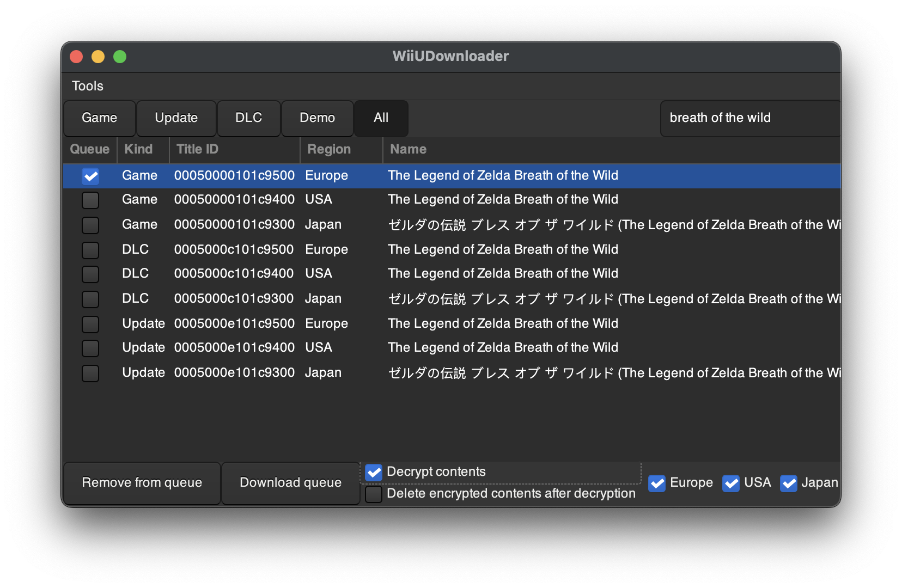Toggle Decrypt contents checkbox
This screenshot has width=902, height=588.
tap(374, 472)
